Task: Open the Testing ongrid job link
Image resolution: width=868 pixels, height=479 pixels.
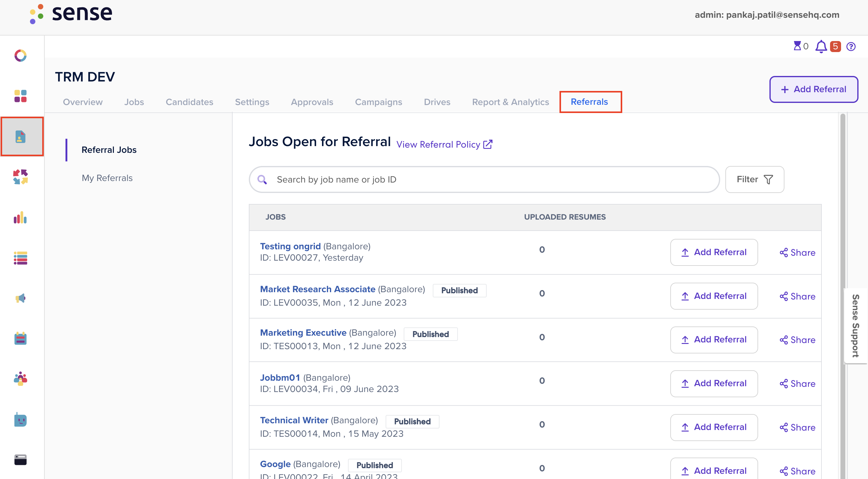Action: pyautogui.click(x=290, y=246)
